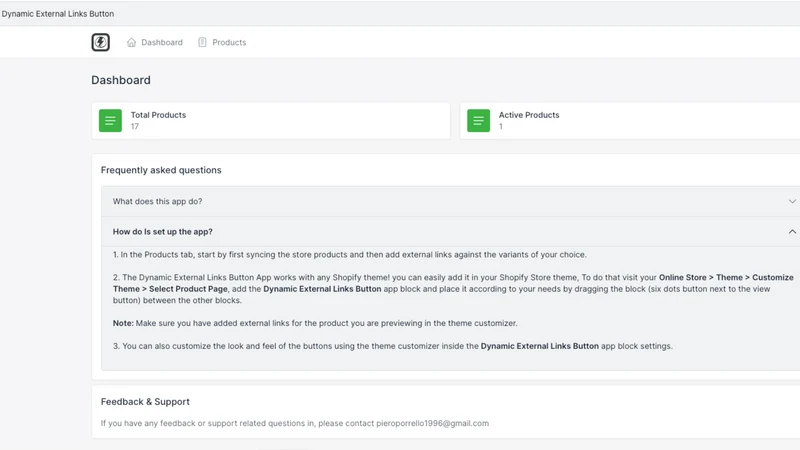
Task: Click the 'Note:' label in setup instructions
Action: [123, 323]
